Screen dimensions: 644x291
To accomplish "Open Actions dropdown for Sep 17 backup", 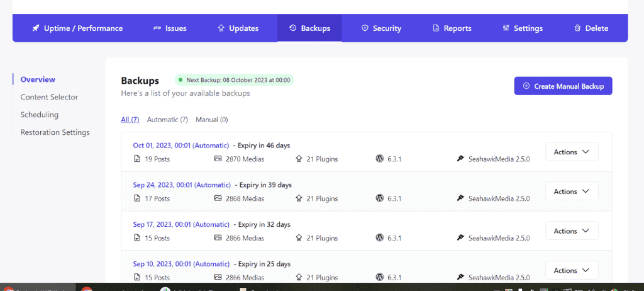I will 571,231.
